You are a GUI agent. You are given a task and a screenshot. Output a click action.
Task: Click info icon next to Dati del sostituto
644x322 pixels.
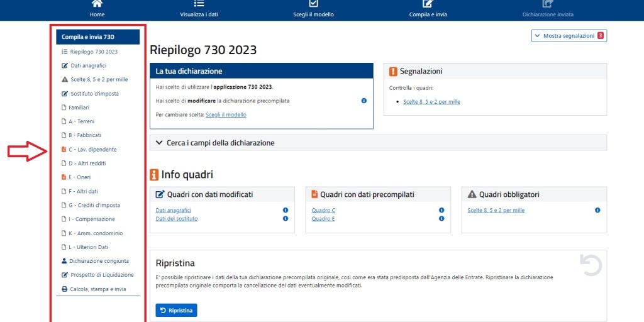tap(286, 219)
